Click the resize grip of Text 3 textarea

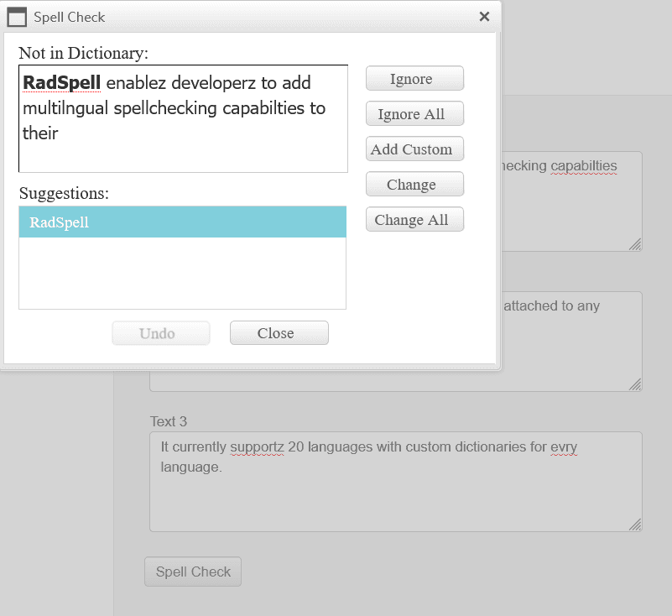[635, 525]
